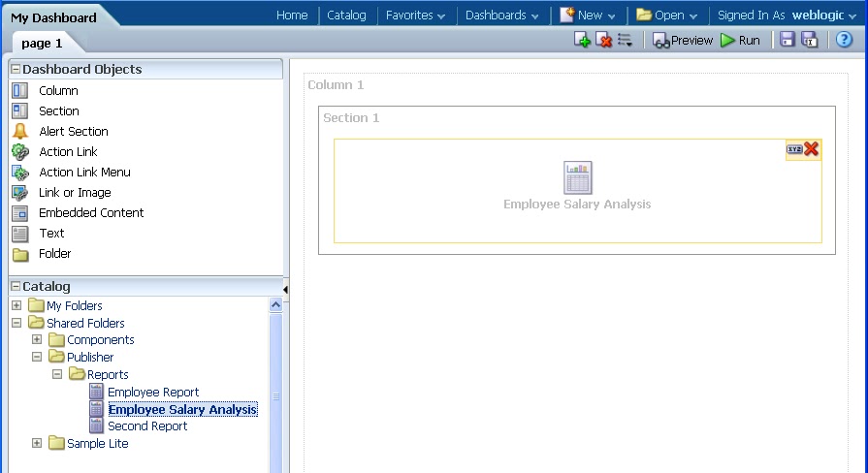The width and height of the screenshot is (868, 473).
Task: Click the Embedded Content text label
Action: tap(91, 212)
